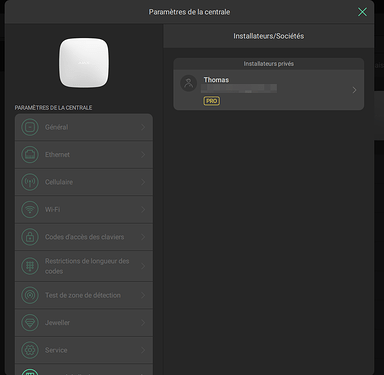This screenshot has height=375, width=384.
Task: Click the padlock icon for keypad codes
Action: point(30,237)
